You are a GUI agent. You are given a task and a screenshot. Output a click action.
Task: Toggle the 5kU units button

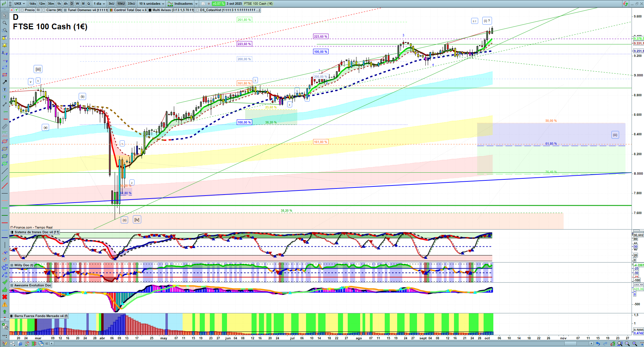pos(111,4)
